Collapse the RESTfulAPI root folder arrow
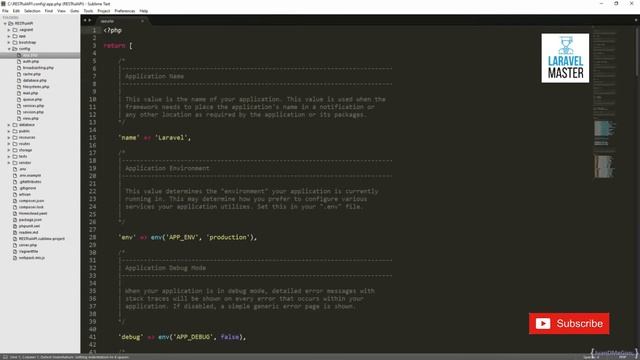 5,24
